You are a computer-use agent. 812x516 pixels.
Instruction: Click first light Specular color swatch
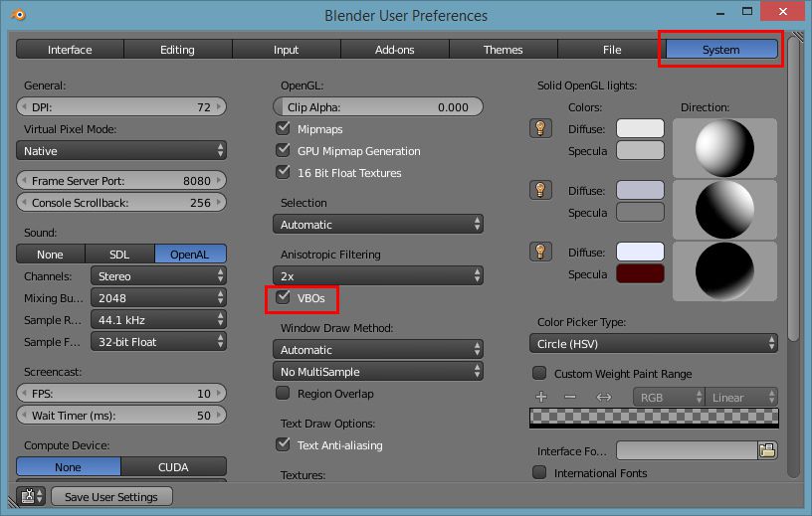[x=640, y=150]
